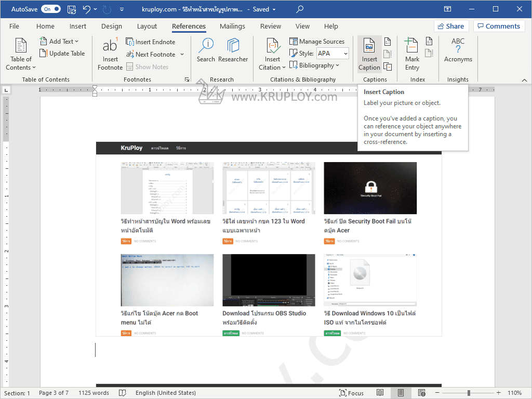Click Page 3 of 7 in status bar
This screenshot has height=399, width=532.
54,393
